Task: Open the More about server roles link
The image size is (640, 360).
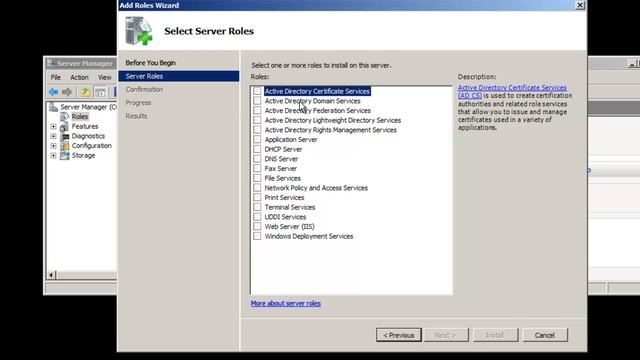Action: point(286,303)
